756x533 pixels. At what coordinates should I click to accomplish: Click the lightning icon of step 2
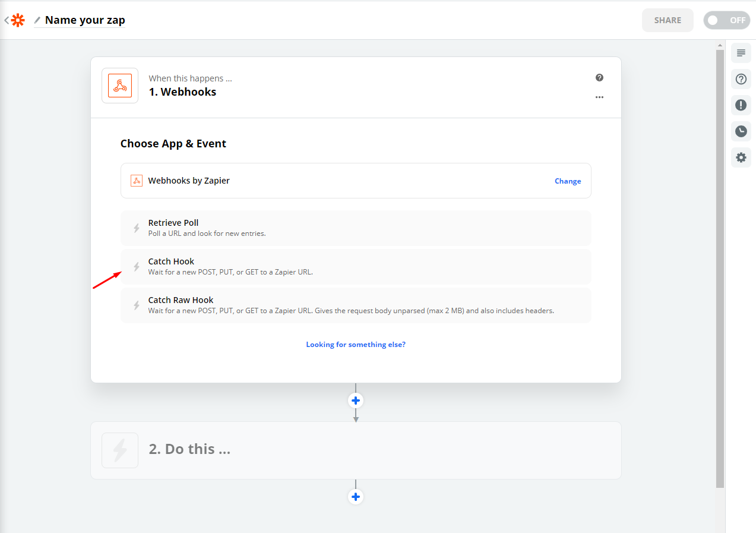point(120,450)
